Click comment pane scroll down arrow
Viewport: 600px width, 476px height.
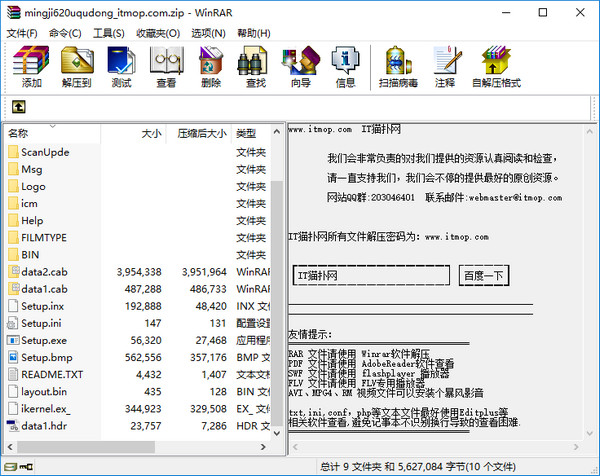click(590, 433)
